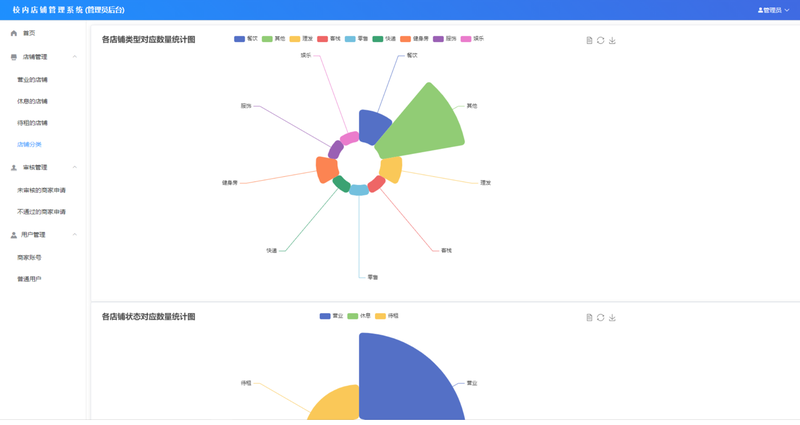Click the home icon beside 首页
The width and height of the screenshot is (800, 425).
(x=14, y=33)
